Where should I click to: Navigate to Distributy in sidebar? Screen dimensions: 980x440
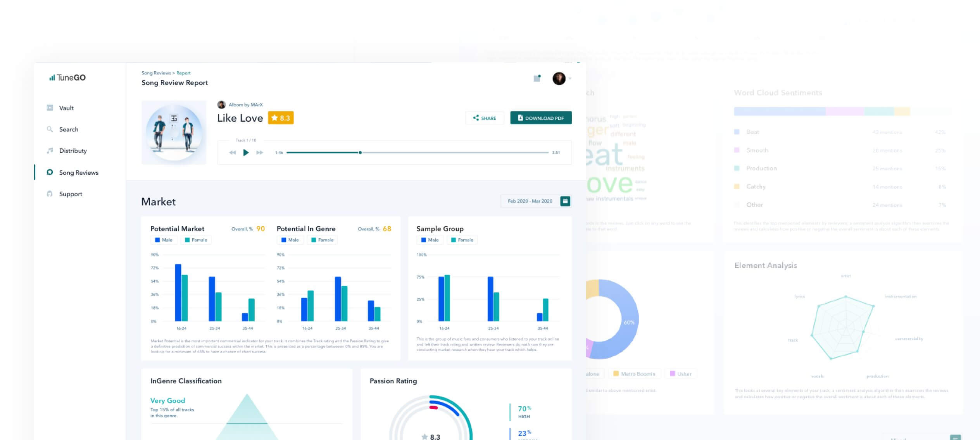73,150
